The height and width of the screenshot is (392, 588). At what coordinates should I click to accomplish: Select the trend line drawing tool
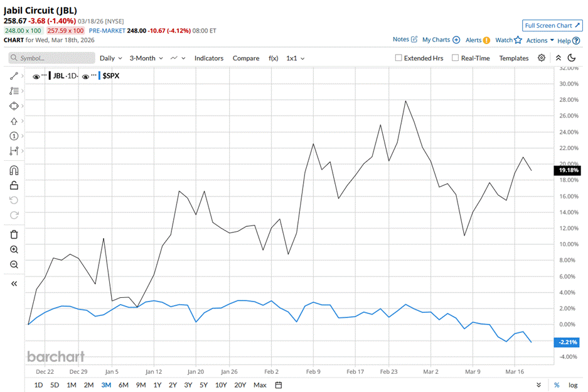pos(14,76)
